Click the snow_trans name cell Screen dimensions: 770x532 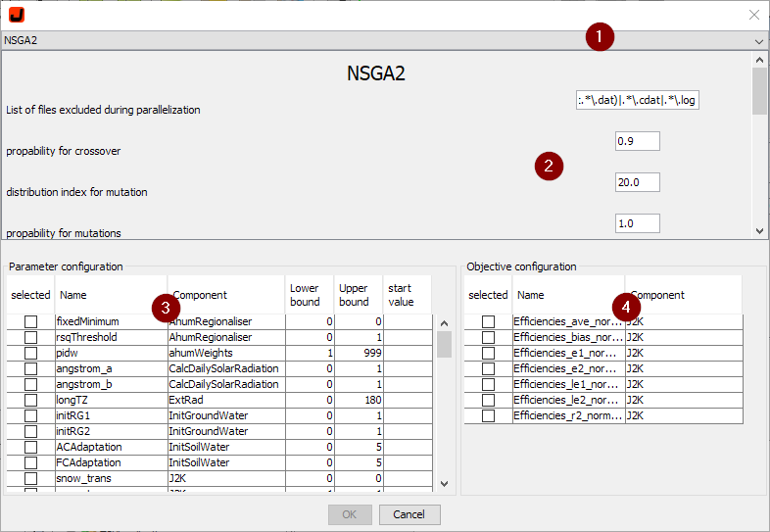coord(111,479)
